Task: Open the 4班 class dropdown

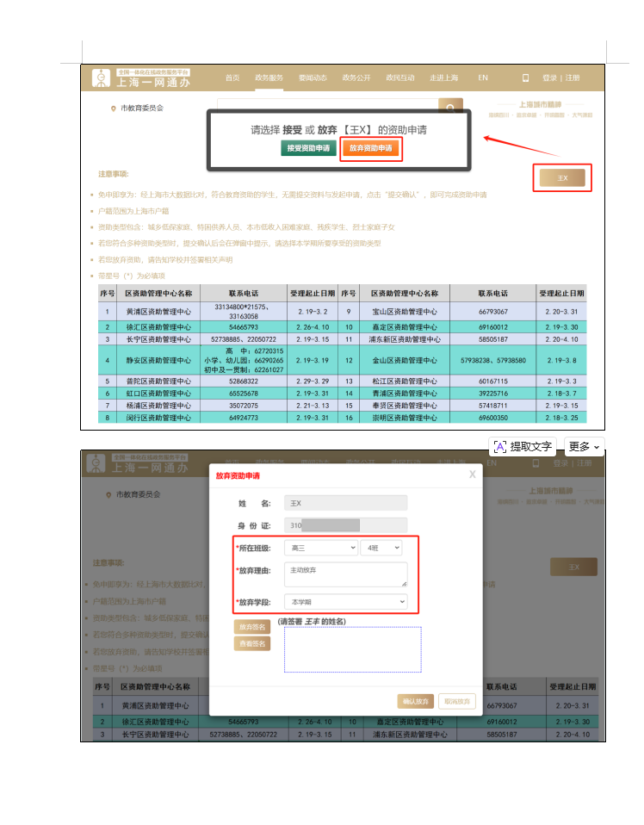Action: [381, 548]
